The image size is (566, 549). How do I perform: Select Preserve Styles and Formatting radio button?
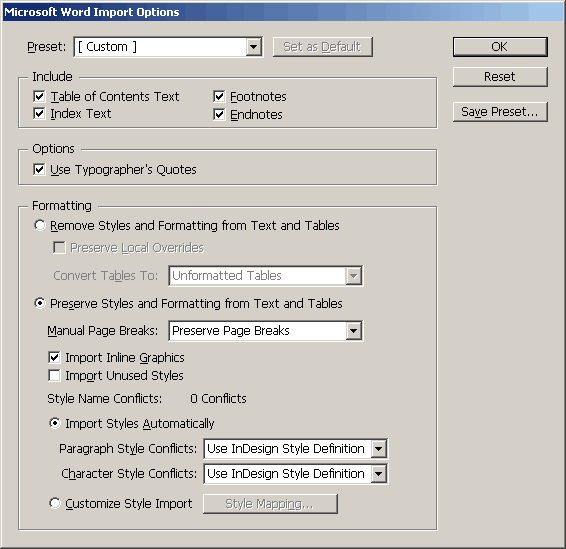(x=39, y=303)
